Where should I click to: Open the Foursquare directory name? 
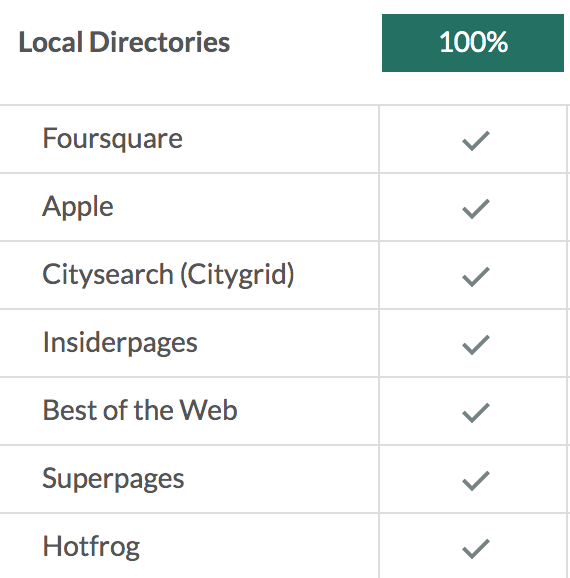(112, 139)
